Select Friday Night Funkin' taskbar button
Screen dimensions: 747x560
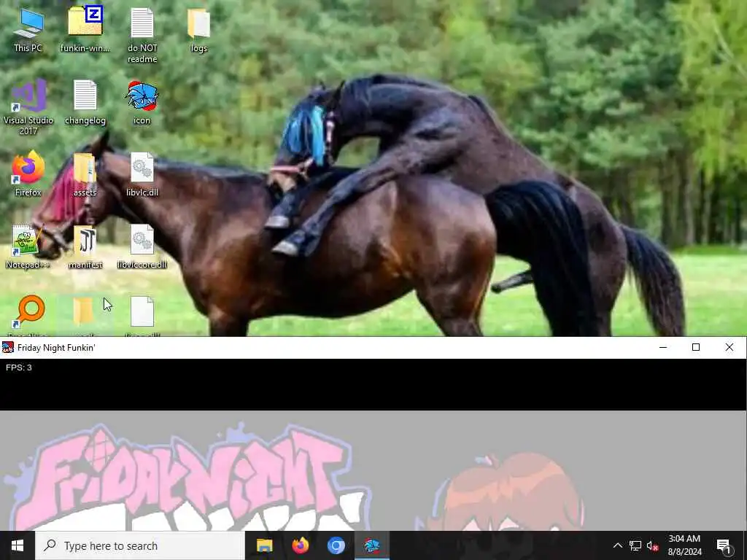pyautogui.click(x=371, y=545)
